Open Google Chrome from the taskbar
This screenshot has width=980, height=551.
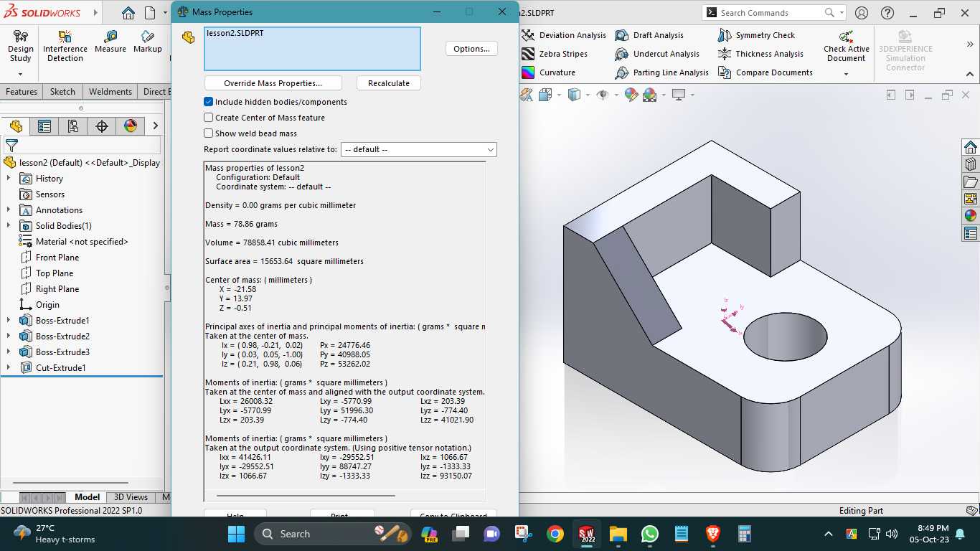[x=555, y=534]
